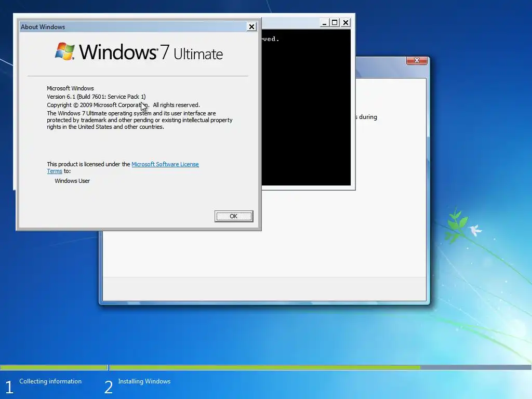Click OK in About Windows dialog
This screenshot has height=399, width=532.
click(234, 216)
